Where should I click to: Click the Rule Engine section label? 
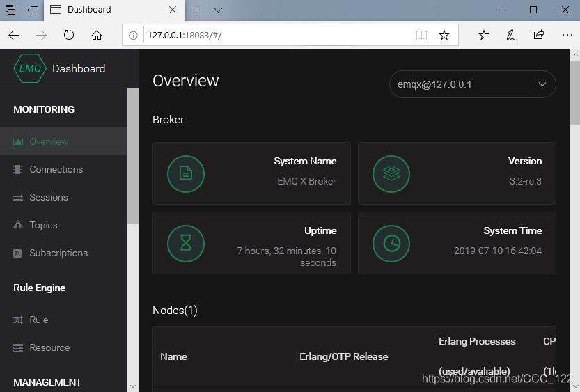[x=39, y=288]
